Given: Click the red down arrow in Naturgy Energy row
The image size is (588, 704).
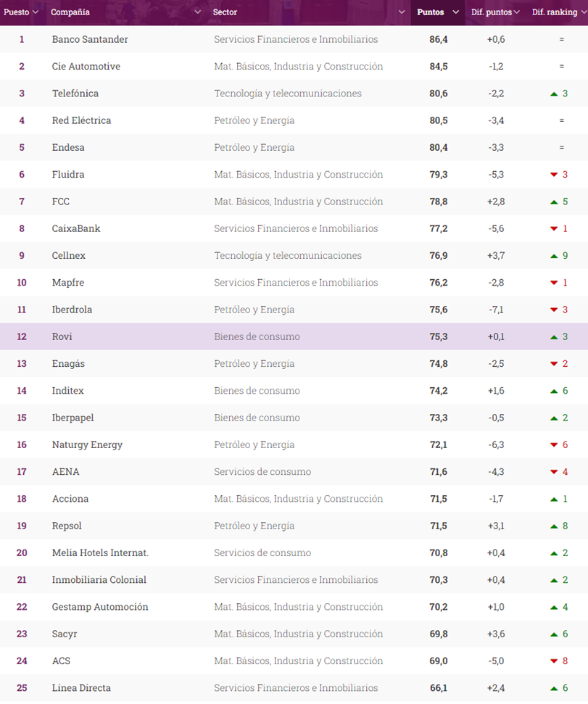Looking at the screenshot, I should coord(554,445).
